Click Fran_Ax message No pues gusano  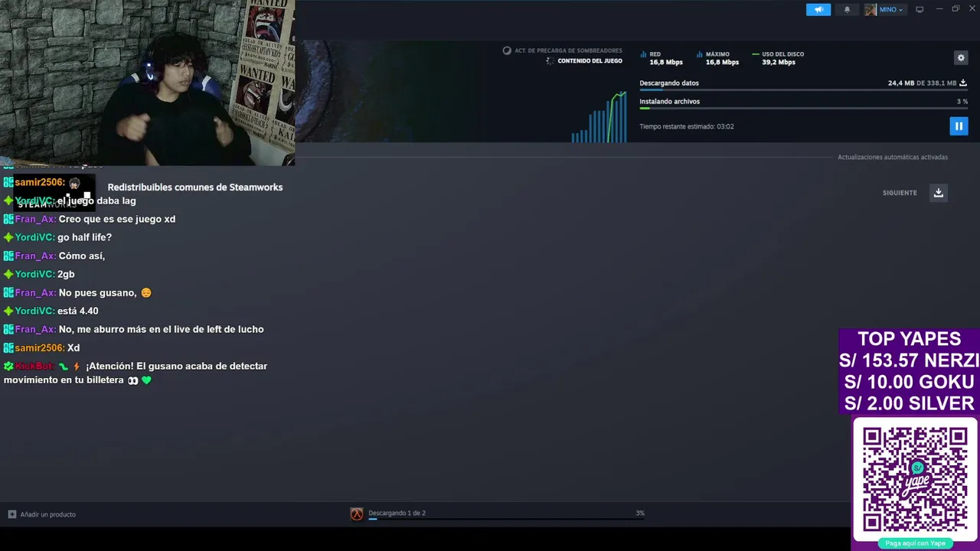pyautogui.click(x=77, y=292)
